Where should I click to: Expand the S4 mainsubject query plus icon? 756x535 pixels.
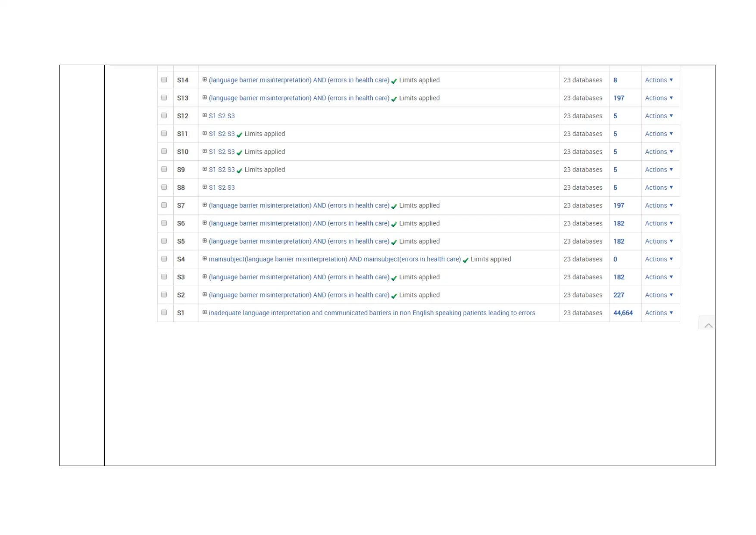pyautogui.click(x=205, y=258)
